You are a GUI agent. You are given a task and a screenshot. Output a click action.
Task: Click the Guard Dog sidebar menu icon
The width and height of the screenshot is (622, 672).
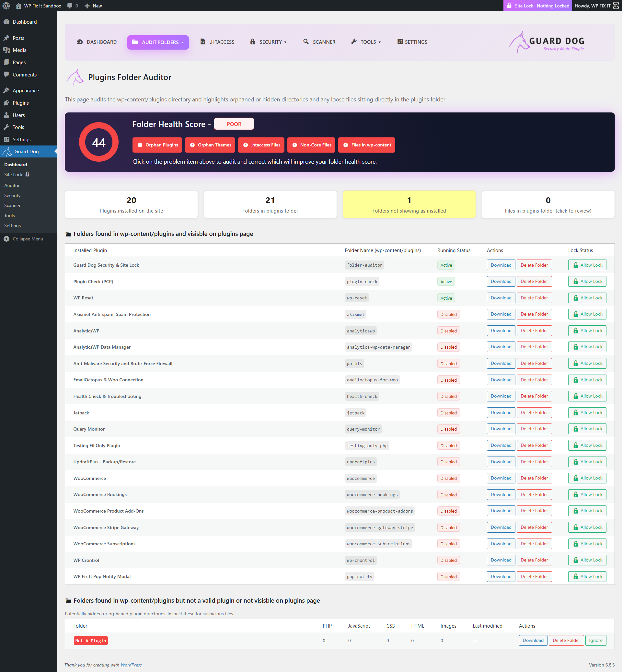click(x=7, y=152)
